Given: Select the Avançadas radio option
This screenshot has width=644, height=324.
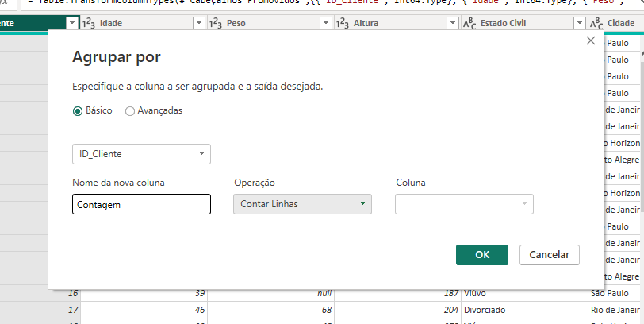Looking at the screenshot, I should (130, 111).
